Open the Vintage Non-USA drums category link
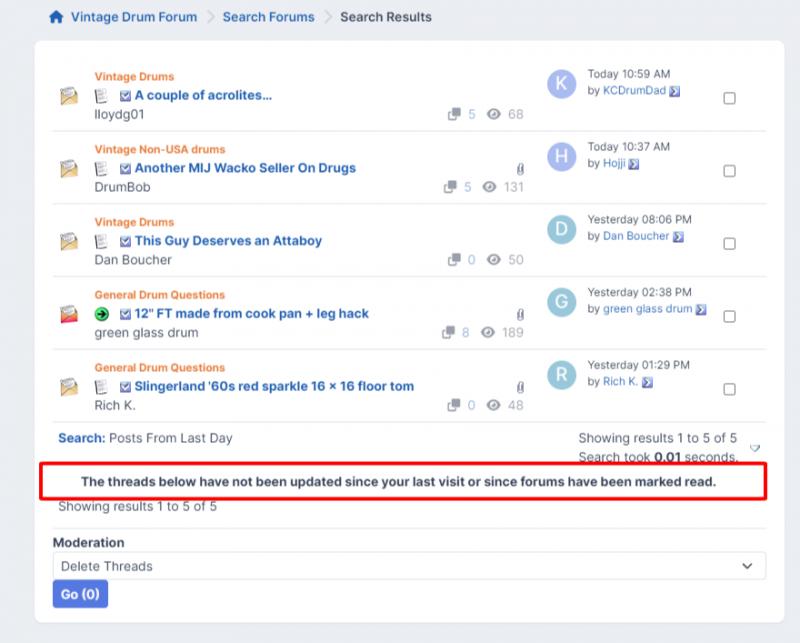Viewport: 800px width, 643px height. 160,150
